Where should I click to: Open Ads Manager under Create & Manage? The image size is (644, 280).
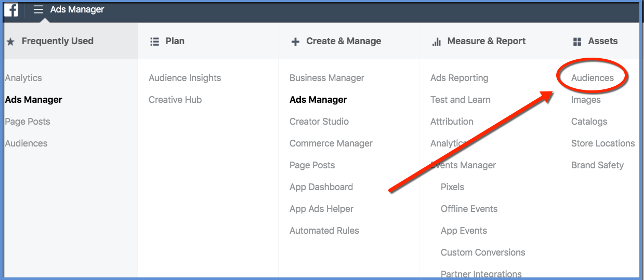pyautogui.click(x=318, y=100)
